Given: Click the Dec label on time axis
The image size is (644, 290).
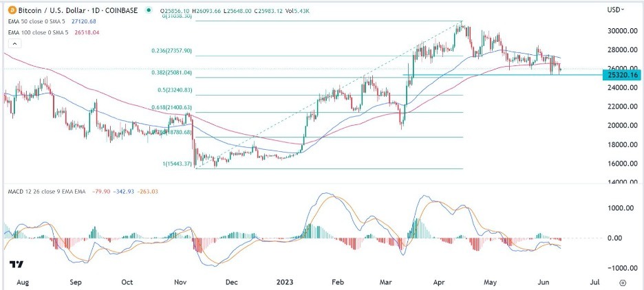Looking at the screenshot, I should pyautogui.click(x=232, y=282).
